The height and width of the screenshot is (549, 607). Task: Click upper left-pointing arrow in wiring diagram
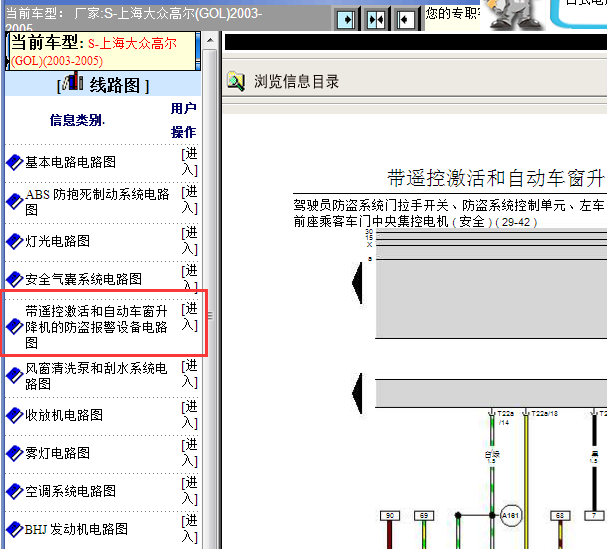[x=357, y=283]
